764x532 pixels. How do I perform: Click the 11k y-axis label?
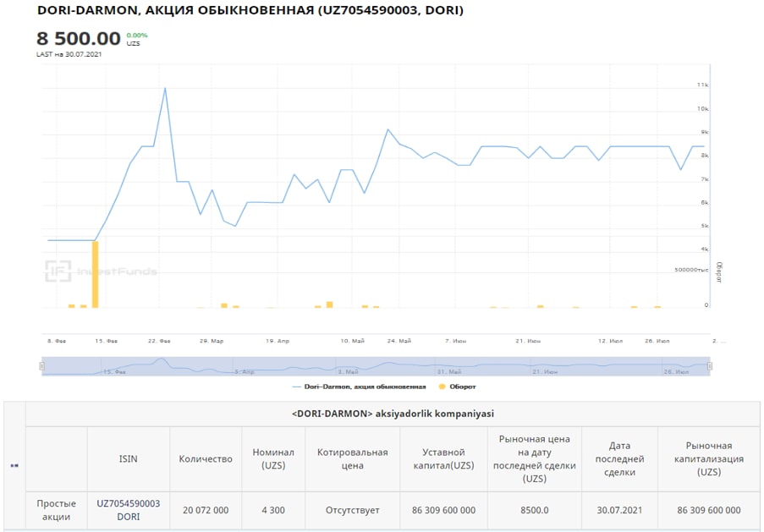(x=702, y=85)
